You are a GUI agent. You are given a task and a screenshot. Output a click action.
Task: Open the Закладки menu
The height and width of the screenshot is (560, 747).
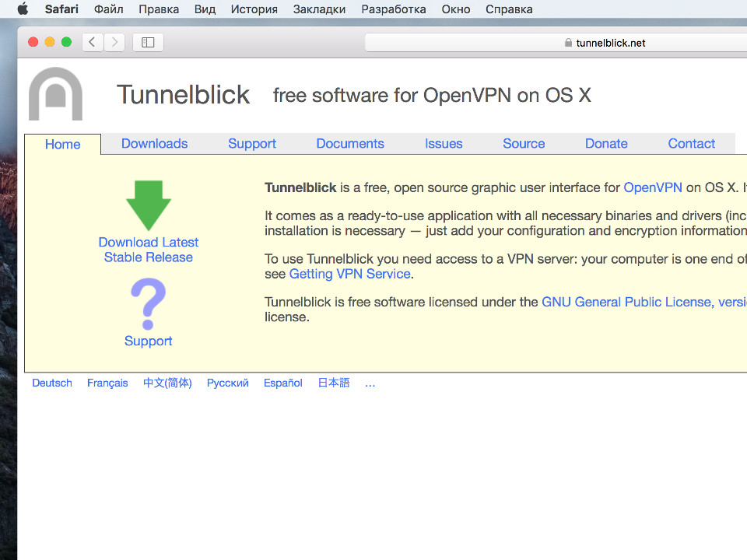pyautogui.click(x=319, y=9)
